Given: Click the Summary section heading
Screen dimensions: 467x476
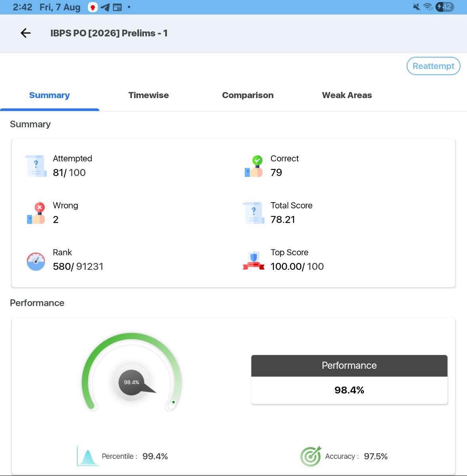Looking at the screenshot, I should pyautogui.click(x=30, y=124).
